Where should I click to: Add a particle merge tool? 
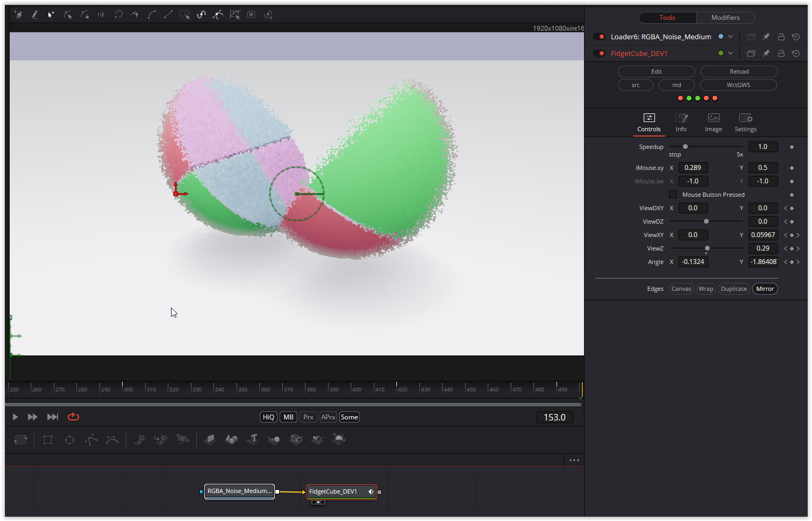tap(161, 440)
